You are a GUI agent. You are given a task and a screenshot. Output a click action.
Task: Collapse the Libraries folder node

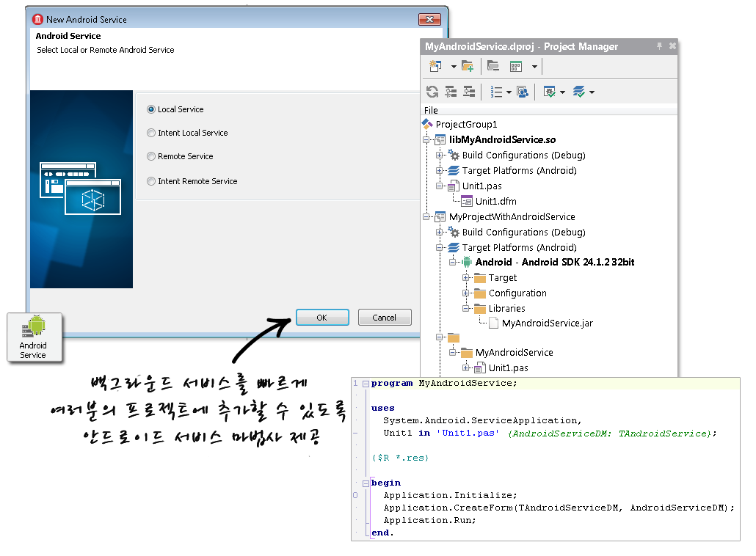(x=466, y=308)
